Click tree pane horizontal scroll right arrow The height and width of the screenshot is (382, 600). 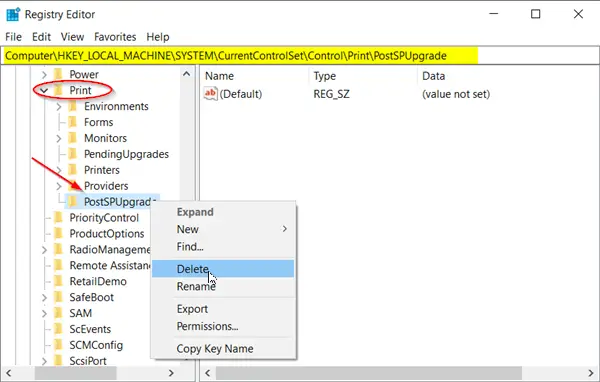click(x=171, y=373)
